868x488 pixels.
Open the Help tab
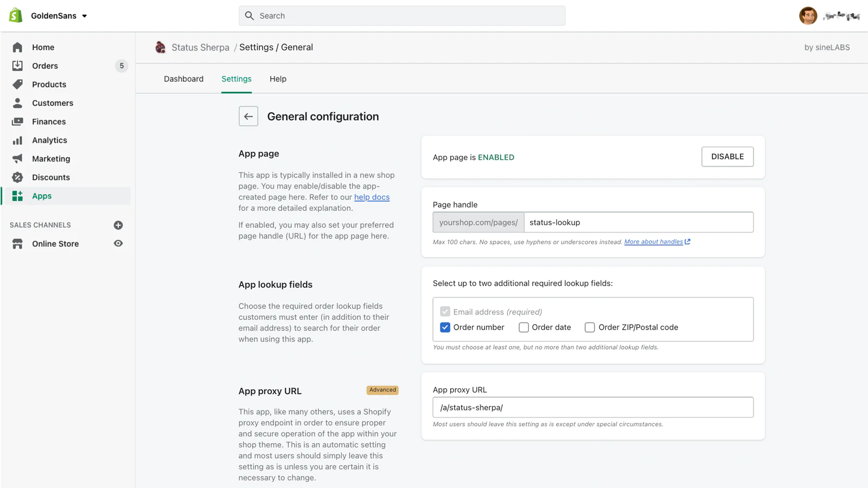pos(278,79)
